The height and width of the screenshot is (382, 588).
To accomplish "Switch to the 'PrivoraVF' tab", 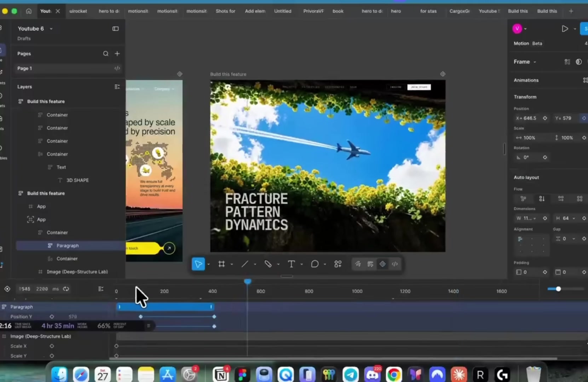I will point(313,11).
